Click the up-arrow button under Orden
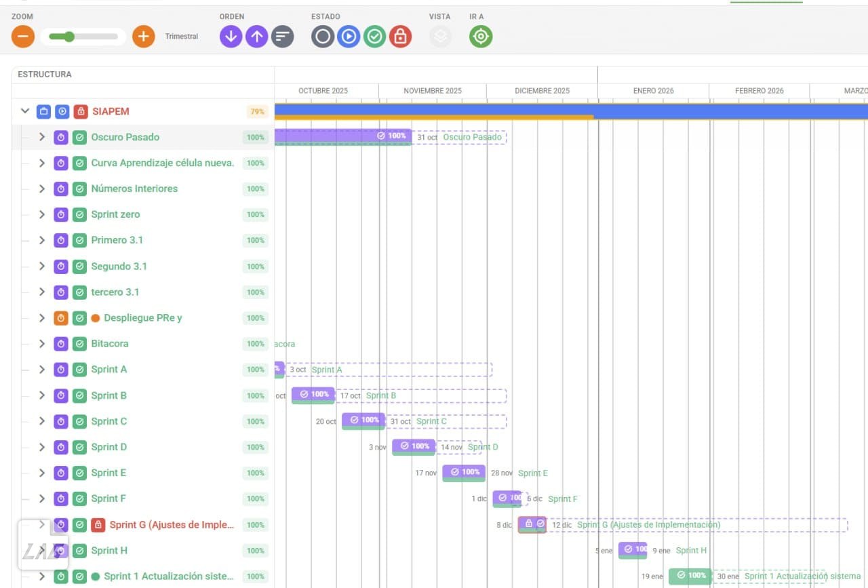 point(256,36)
